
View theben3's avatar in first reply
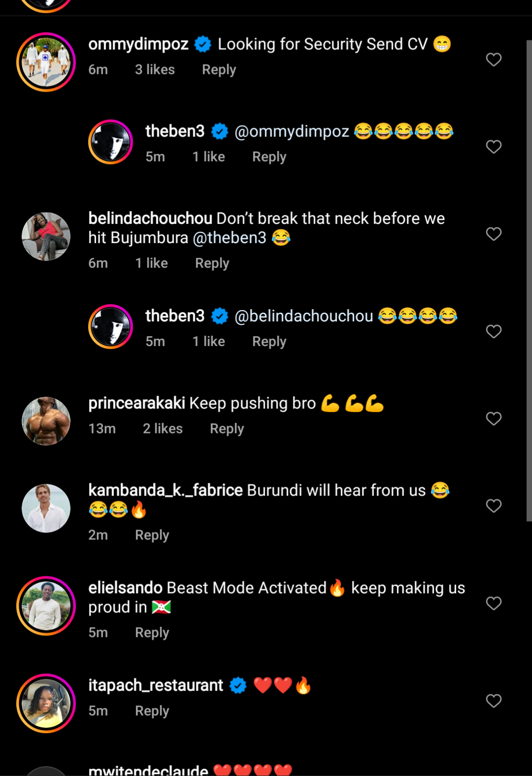coord(110,142)
